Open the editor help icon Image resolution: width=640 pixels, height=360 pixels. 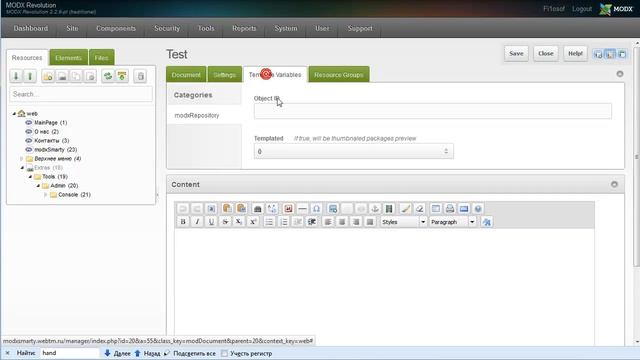478,209
